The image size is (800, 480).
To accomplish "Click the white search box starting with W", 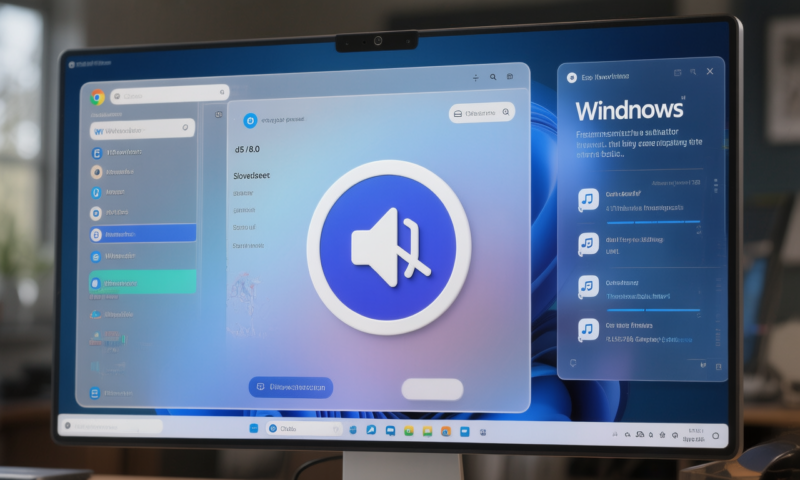I will tap(142, 130).
